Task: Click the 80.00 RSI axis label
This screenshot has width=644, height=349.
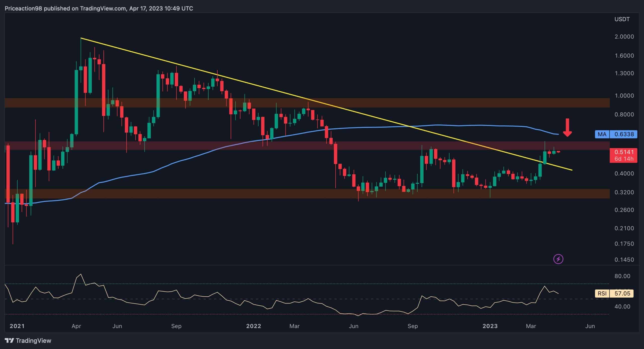Action: tap(623, 276)
